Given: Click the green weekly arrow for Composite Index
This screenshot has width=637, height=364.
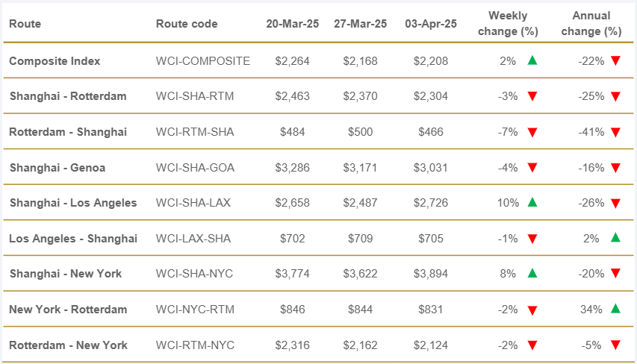Looking at the screenshot, I should (x=532, y=60).
